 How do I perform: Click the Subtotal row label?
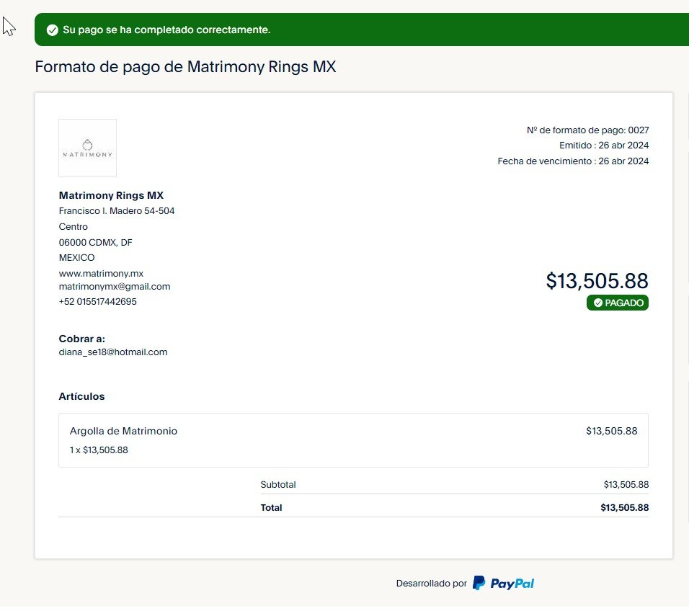pos(278,485)
